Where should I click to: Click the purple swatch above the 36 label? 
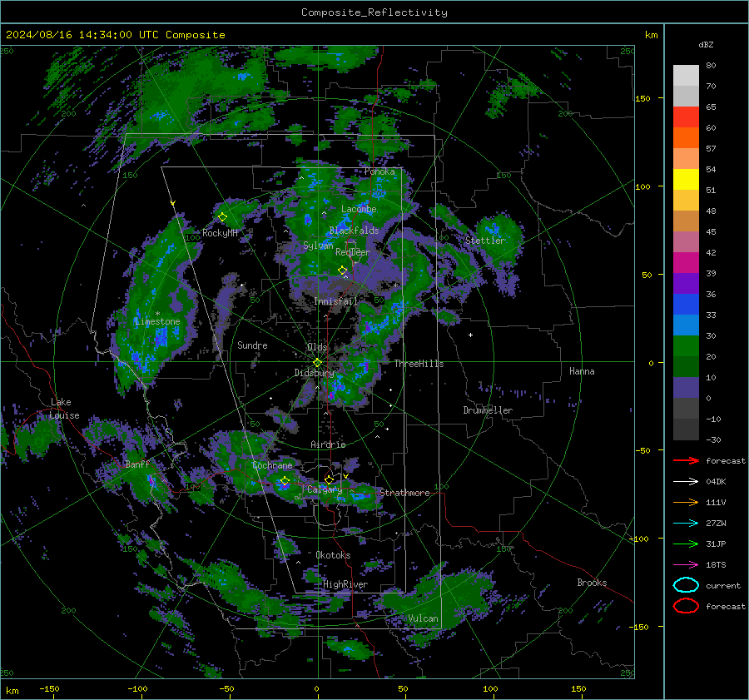coord(686,284)
